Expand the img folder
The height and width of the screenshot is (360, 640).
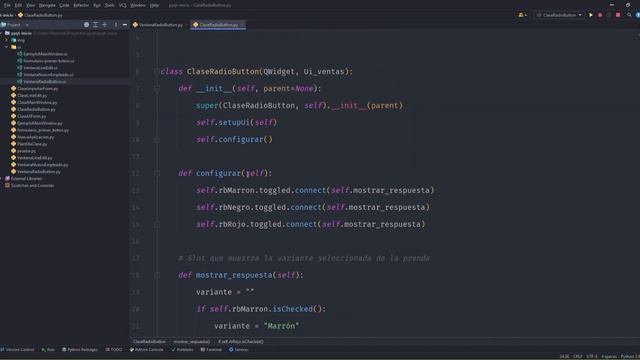point(7,40)
